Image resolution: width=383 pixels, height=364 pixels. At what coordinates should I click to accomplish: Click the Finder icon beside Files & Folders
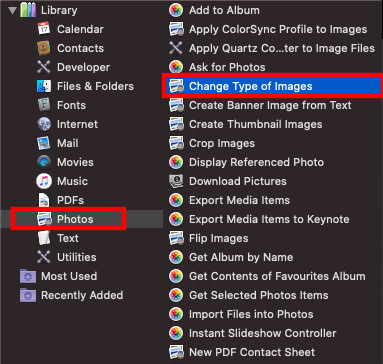coord(44,86)
